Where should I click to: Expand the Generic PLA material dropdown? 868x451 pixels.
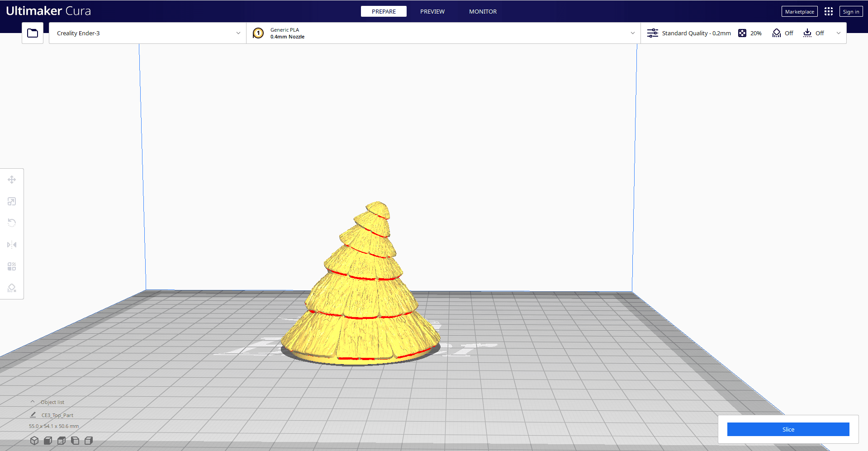click(x=443, y=33)
